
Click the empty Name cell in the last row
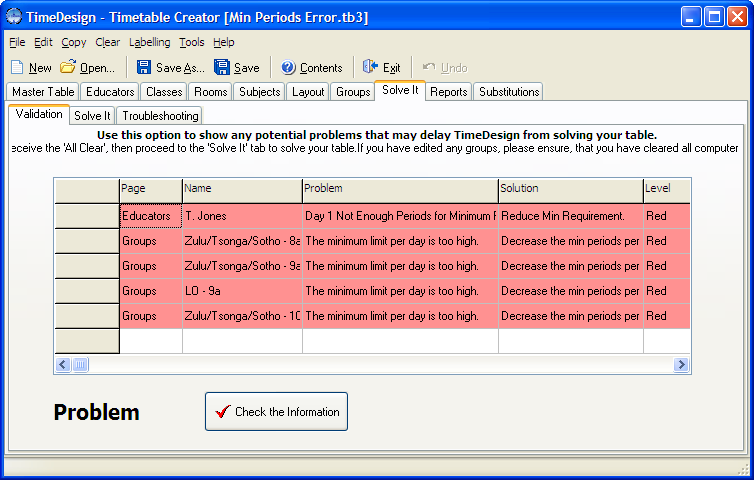[242, 341]
